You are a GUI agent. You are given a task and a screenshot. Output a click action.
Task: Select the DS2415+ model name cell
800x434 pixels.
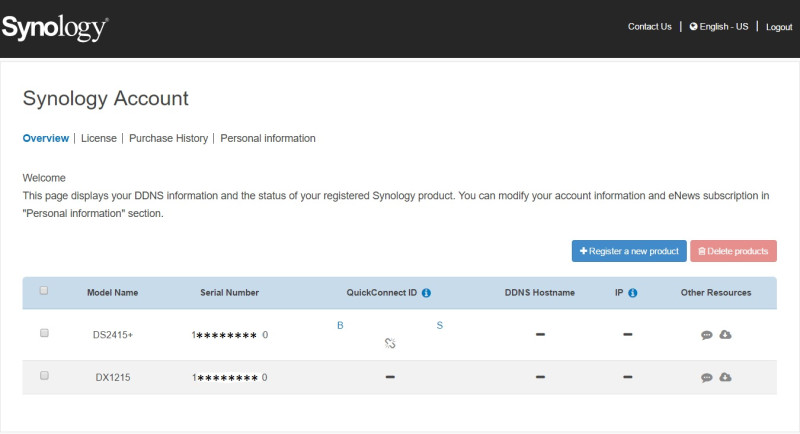coord(113,335)
